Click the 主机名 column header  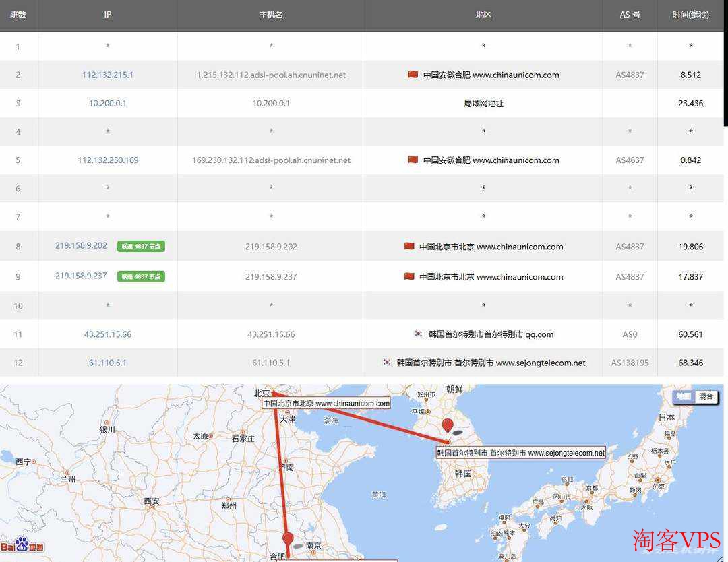[271, 15]
